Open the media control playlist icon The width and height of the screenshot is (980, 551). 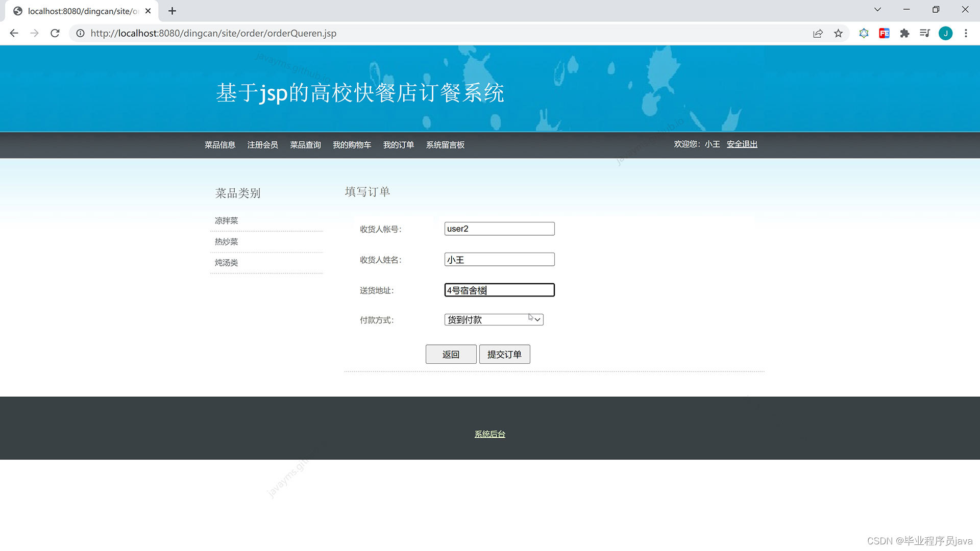tap(925, 33)
